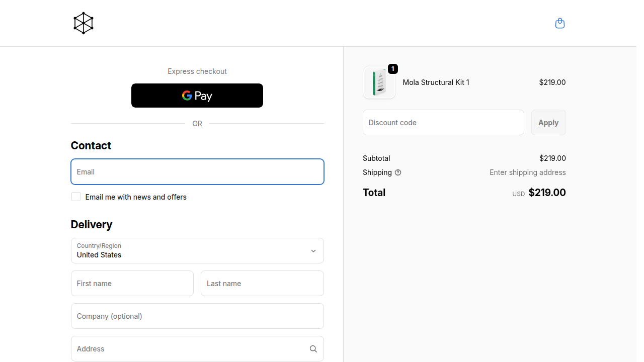Click the Express checkout label
The image size is (644, 362).
tap(197, 71)
